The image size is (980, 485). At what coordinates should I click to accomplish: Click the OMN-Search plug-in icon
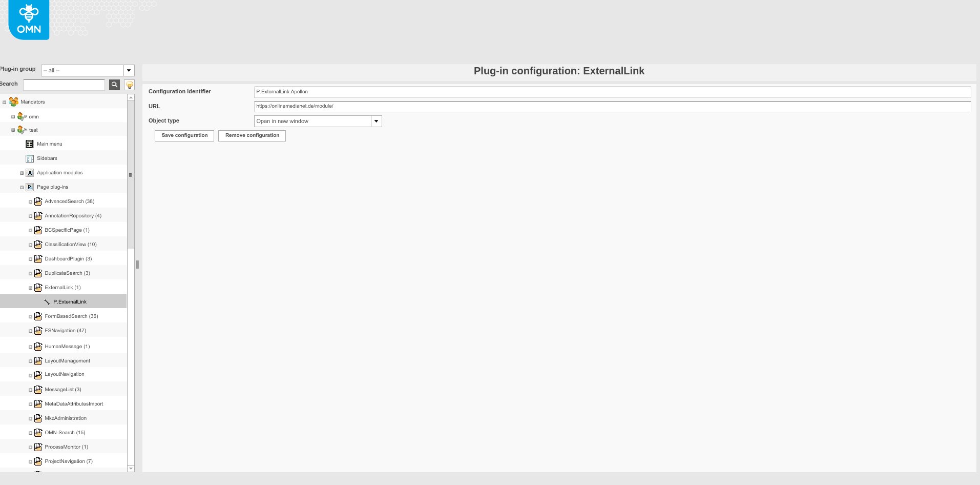click(x=38, y=433)
